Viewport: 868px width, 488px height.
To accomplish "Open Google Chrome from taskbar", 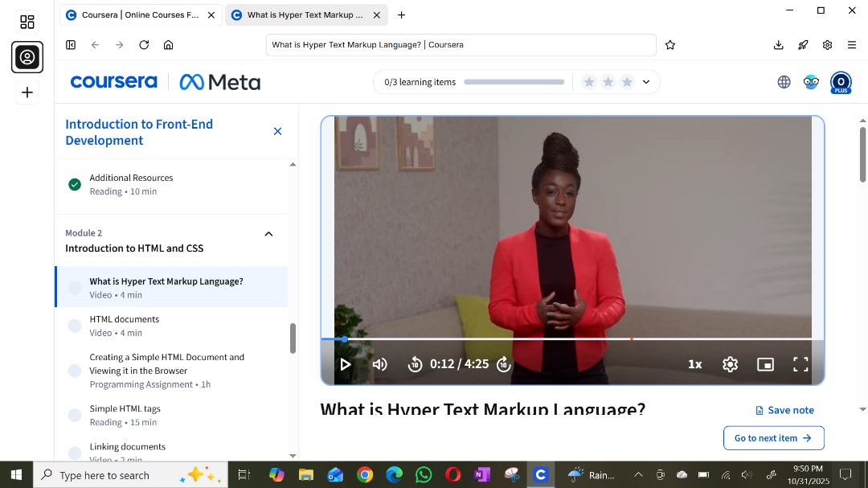I will tap(365, 474).
